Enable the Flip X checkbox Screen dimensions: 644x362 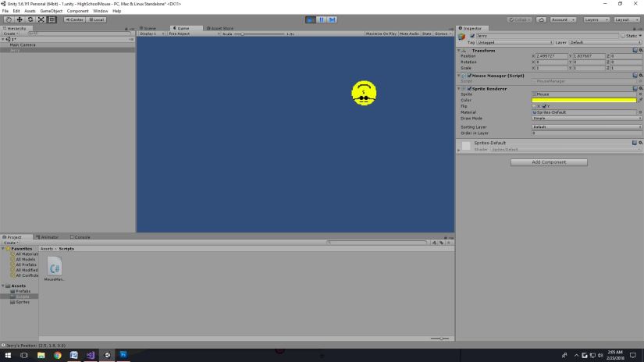[535, 106]
